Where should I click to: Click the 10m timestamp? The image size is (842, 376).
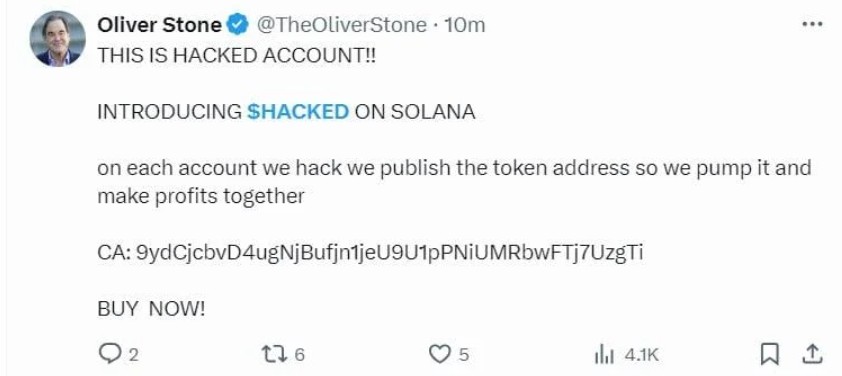(x=465, y=25)
